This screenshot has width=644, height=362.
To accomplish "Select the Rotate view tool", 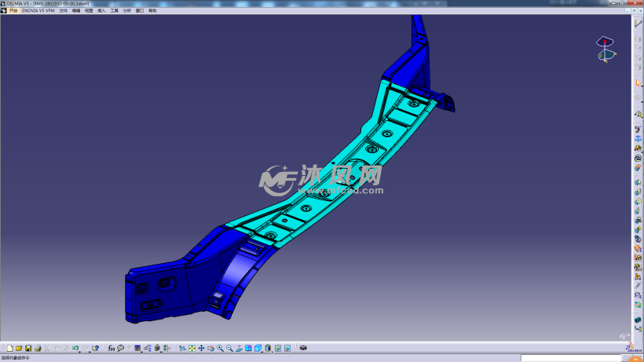I will pyautogui.click(x=210, y=348).
